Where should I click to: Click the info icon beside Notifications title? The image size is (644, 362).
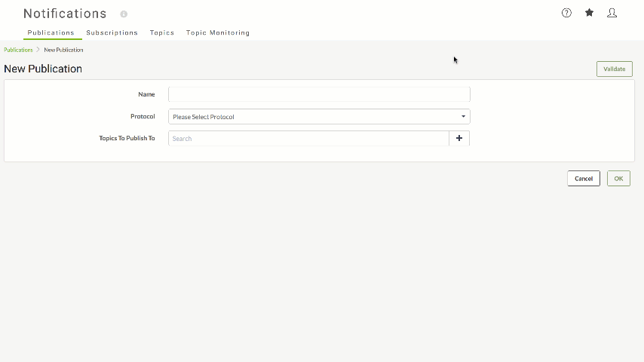click(124, 14)
